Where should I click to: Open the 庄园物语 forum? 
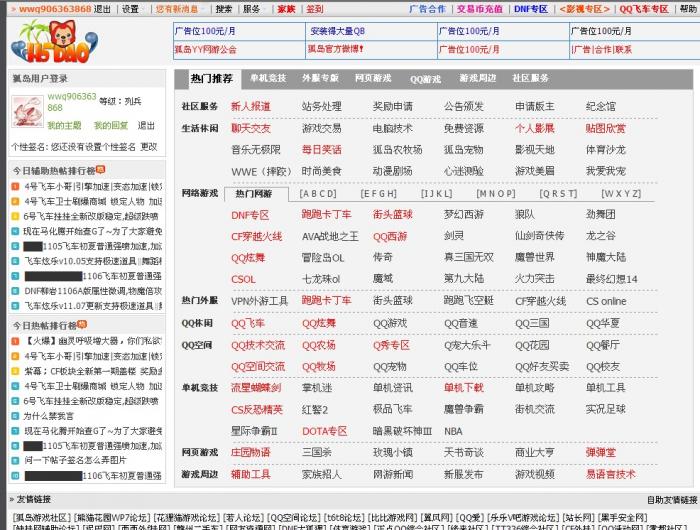pyautogui.click(x=250, y=452)
